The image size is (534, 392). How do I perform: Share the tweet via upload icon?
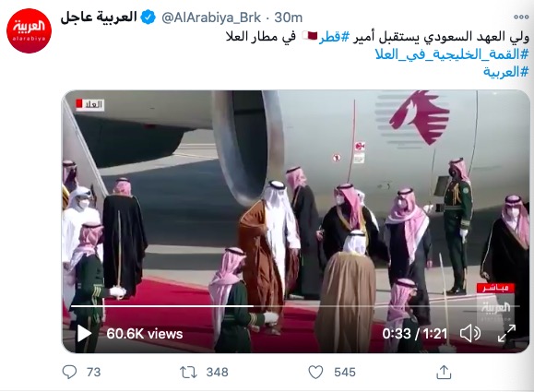click(x=444, y=372)
